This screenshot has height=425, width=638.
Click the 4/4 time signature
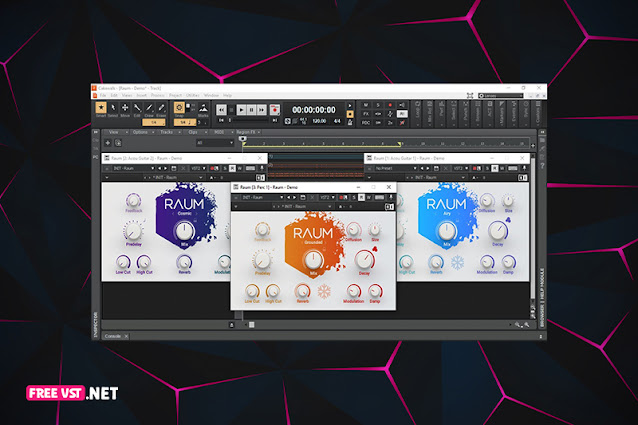pyautogui.click(x=337, y=121)
